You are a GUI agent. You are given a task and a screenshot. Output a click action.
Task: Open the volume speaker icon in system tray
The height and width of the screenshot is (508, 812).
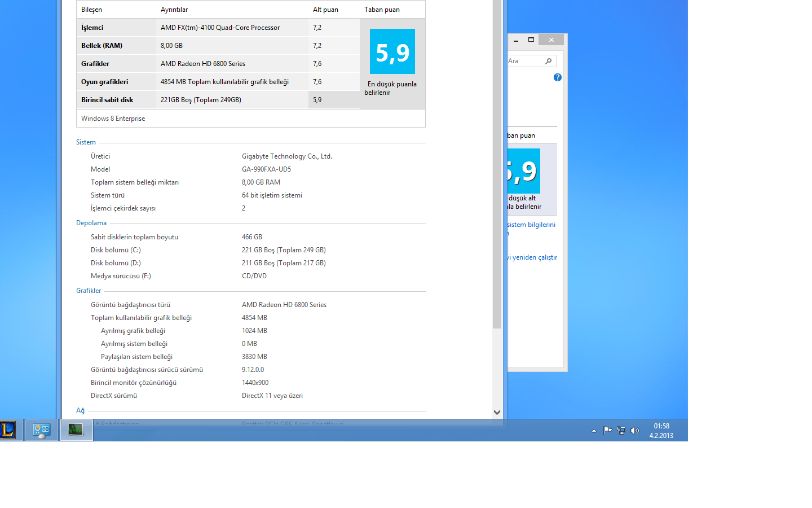635,430
